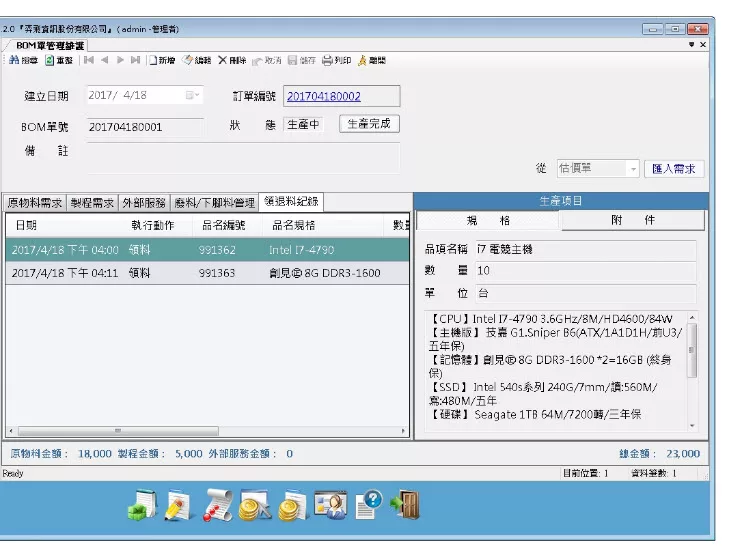The width and height of the screenshot is (750, 557).
Task: Switch to the 原物料需求 tab
Action: [35, 201]
